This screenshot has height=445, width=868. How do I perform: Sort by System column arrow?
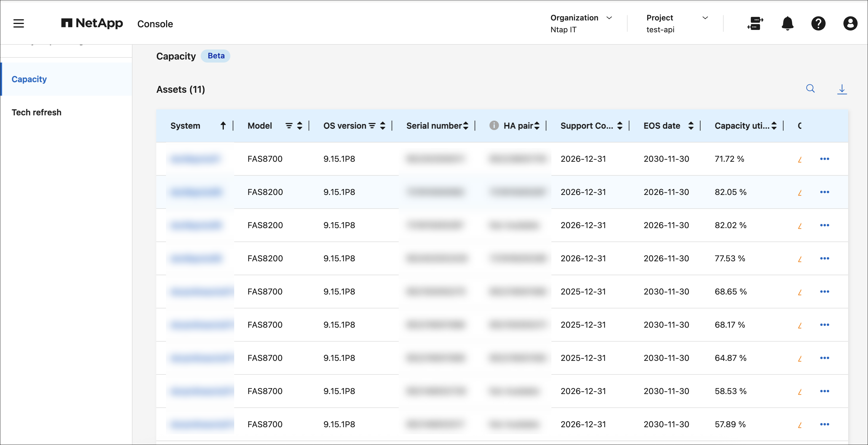coord(223,126)
